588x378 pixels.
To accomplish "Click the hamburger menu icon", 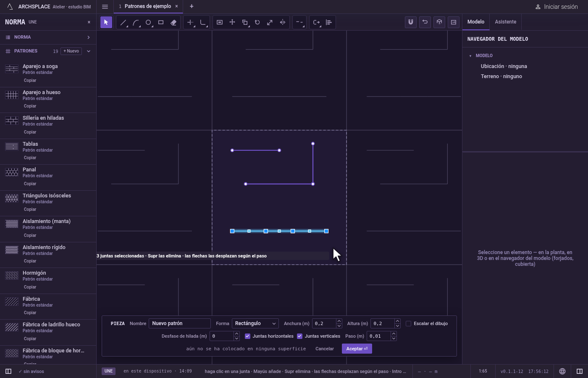I will click(105, 6).
